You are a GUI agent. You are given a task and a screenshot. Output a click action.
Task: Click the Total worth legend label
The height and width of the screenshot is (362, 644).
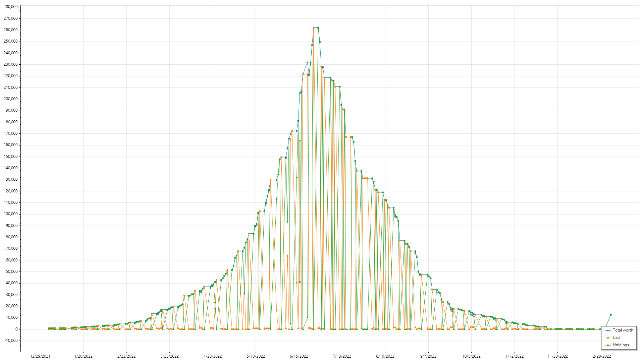(623, 330)
